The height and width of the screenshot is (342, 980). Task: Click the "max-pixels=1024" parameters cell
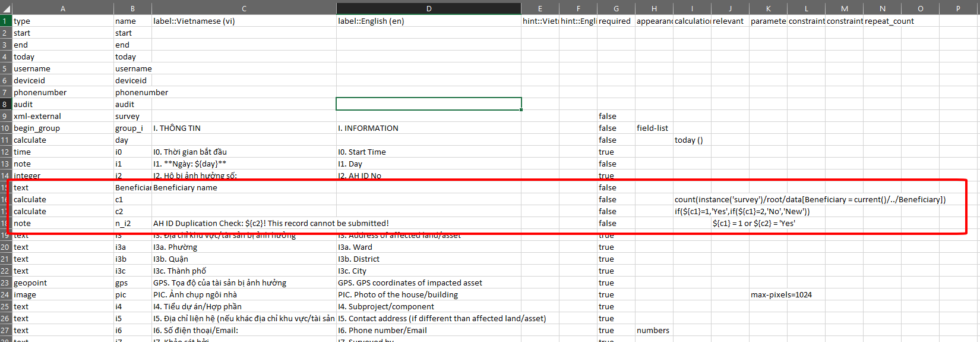[781, 294]
